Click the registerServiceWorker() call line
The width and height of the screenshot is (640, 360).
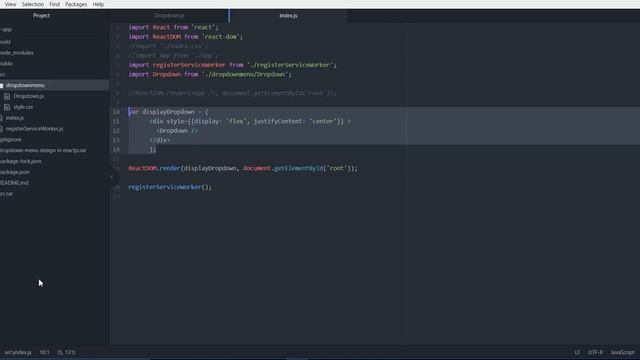click(170, 187)
